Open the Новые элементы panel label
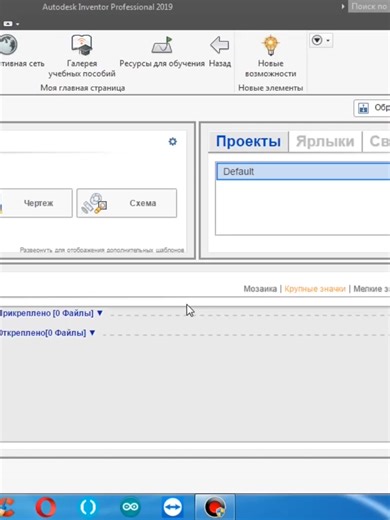This screenshot has height=520, width=390. coord(270,88)
